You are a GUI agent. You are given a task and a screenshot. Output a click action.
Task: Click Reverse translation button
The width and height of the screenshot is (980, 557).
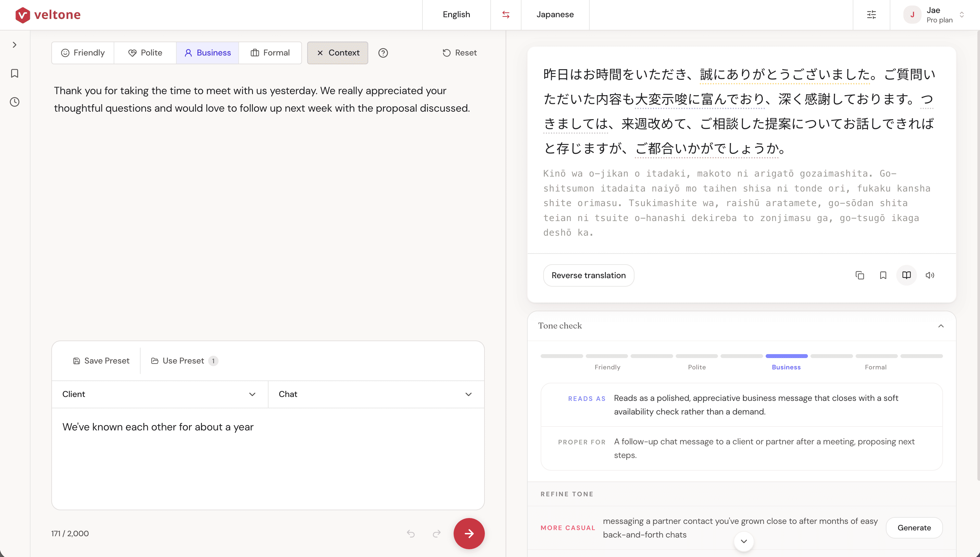588,275
